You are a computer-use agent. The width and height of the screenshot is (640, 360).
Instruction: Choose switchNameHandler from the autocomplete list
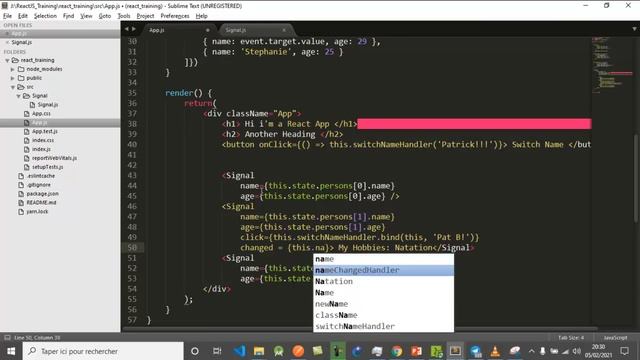383,327
